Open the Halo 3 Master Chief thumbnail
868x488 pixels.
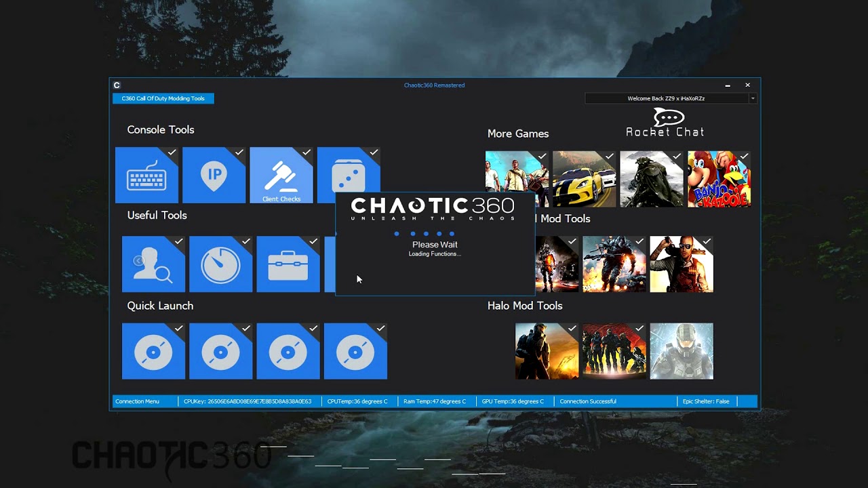[x=547, y=351]
